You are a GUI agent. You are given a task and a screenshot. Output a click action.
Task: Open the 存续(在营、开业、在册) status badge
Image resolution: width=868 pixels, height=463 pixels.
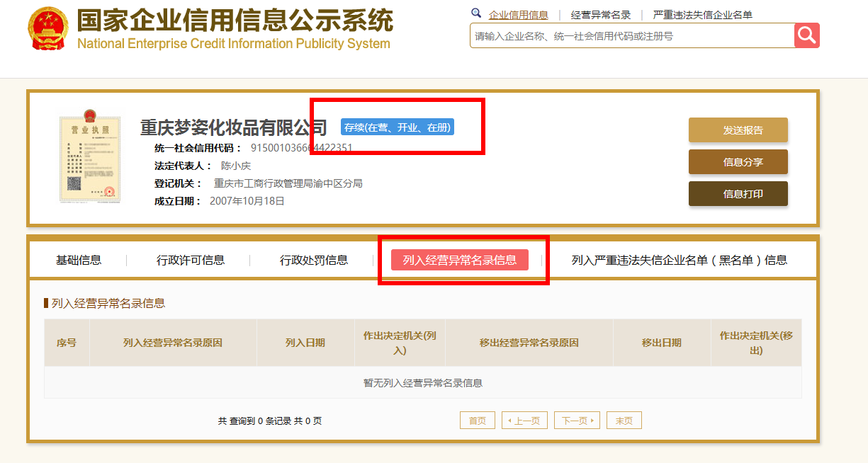point(398,127)
